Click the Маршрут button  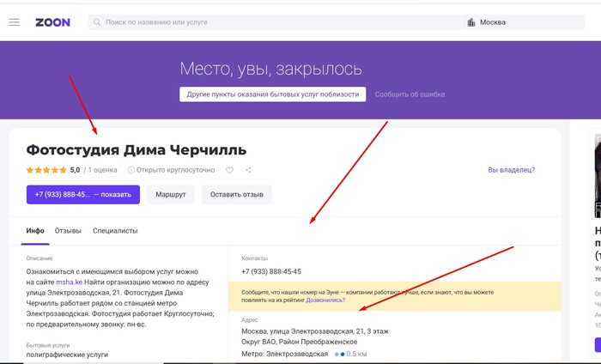[171, 195]
